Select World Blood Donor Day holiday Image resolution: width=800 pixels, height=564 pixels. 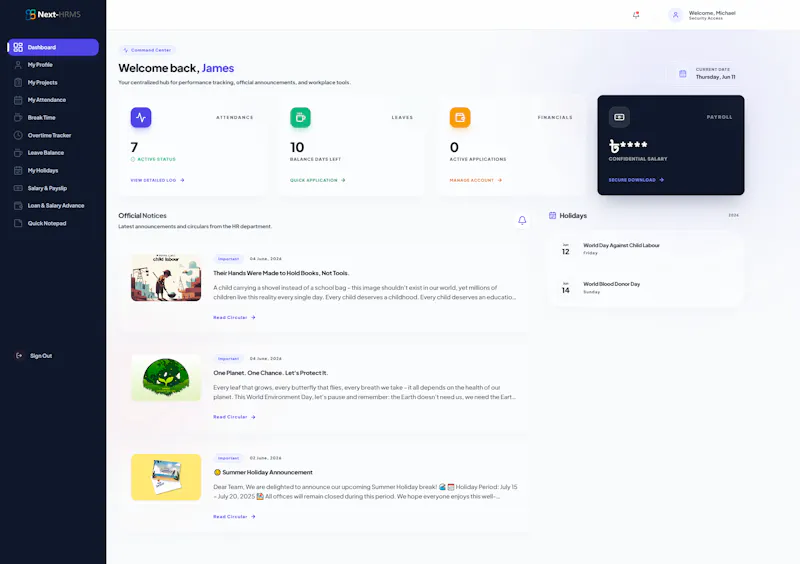click(645, 288)
